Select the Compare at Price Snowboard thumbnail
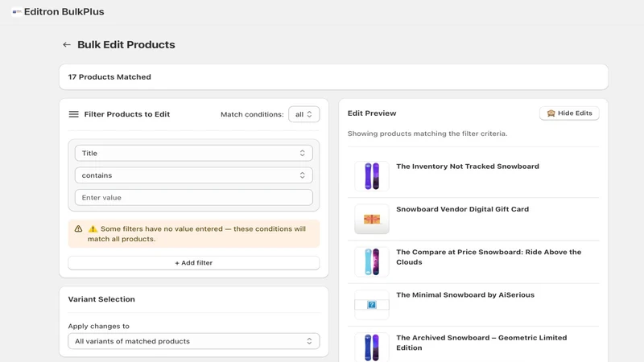The image size is (644, 362). [x=372, y=262]
